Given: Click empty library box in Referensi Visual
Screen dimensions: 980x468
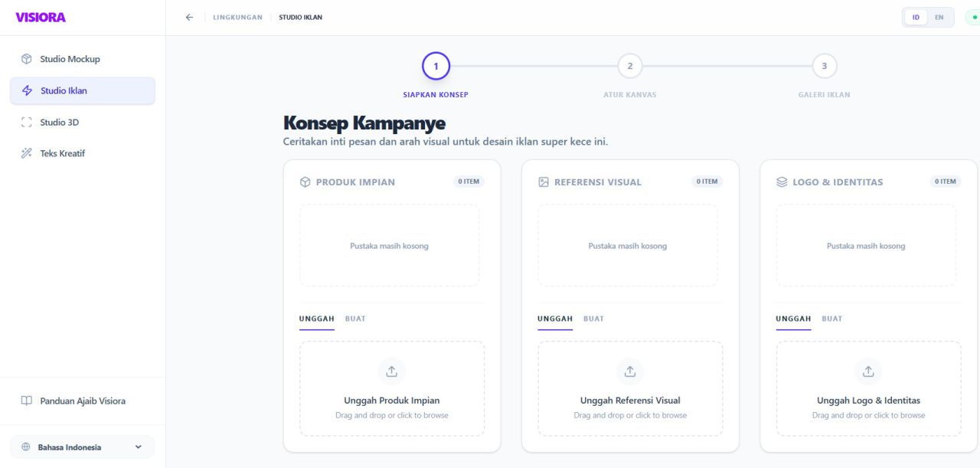Looking at the screenshot, I should (x=628, y=246).
